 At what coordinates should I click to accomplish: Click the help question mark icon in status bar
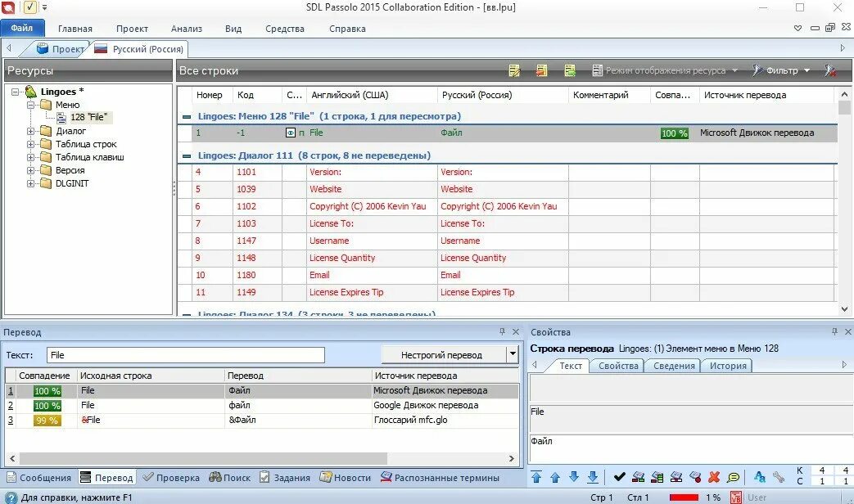click(x=11, y=497)
